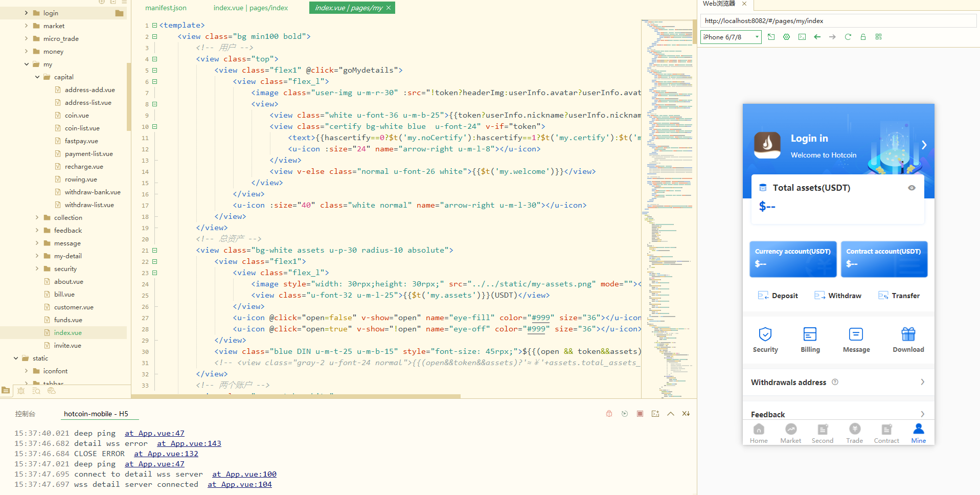The image size is (980, 495).
Task: Collapse the capital folder in file tree
Action: [37, 77]
